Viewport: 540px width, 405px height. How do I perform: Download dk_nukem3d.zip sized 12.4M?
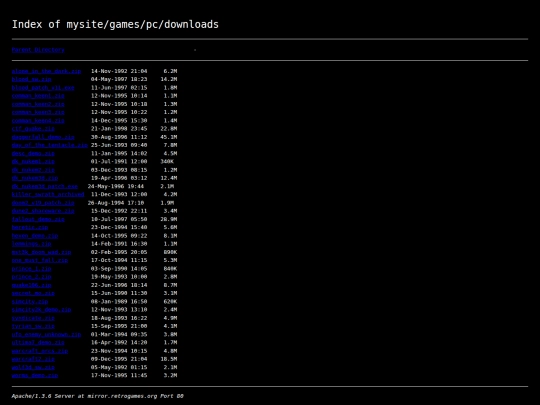[x=35, y=178]
